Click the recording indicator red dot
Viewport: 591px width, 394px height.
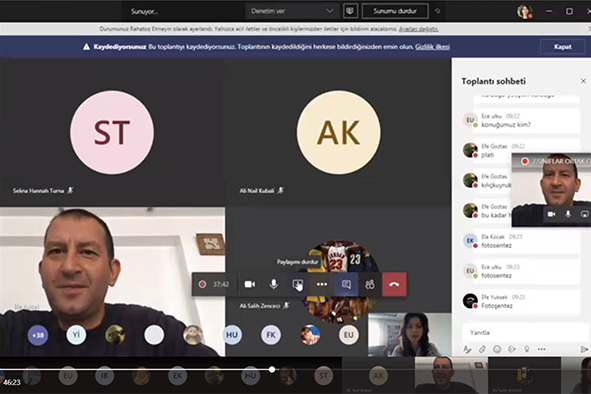[202, 284]
